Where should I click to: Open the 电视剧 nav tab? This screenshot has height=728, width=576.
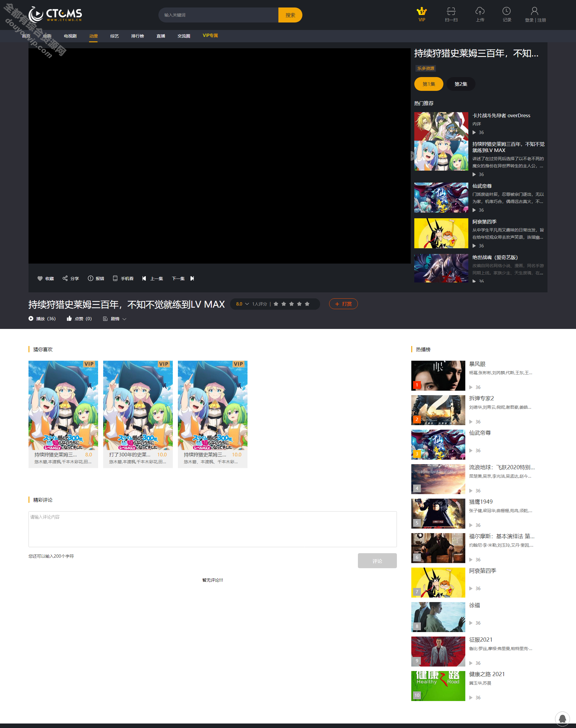[x=70, y=36]
